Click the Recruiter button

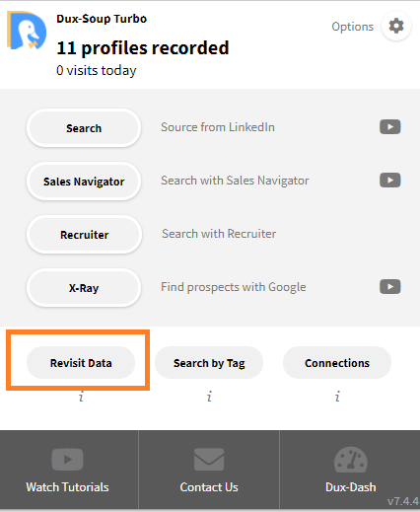(84, 235)
